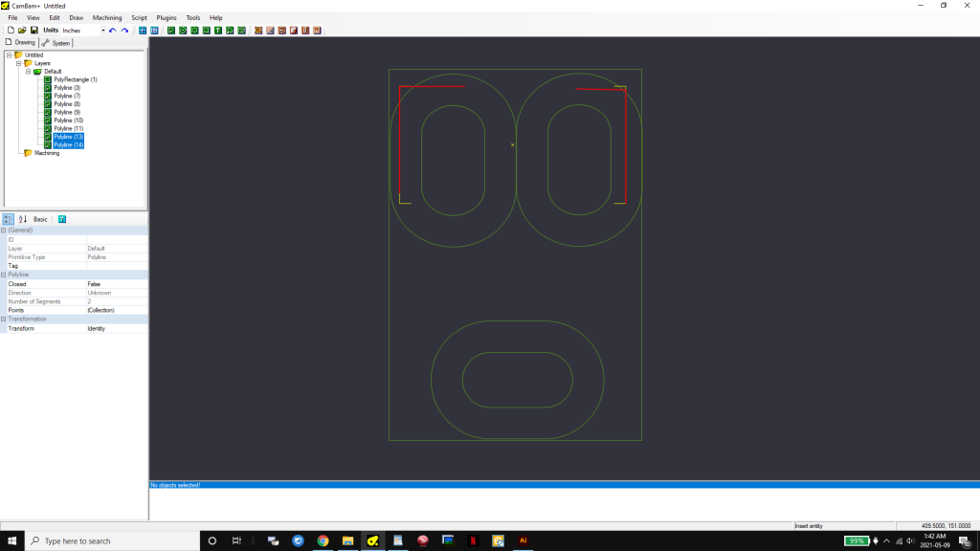Open the Script menu
Viewport: 980px width, 551px height.
click(139, 17)
